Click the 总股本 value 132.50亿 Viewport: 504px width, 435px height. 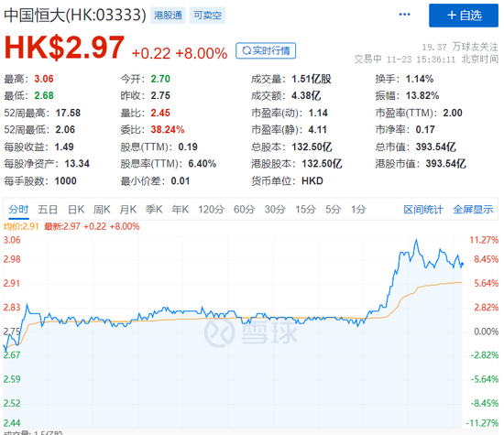tap(312, 147)
